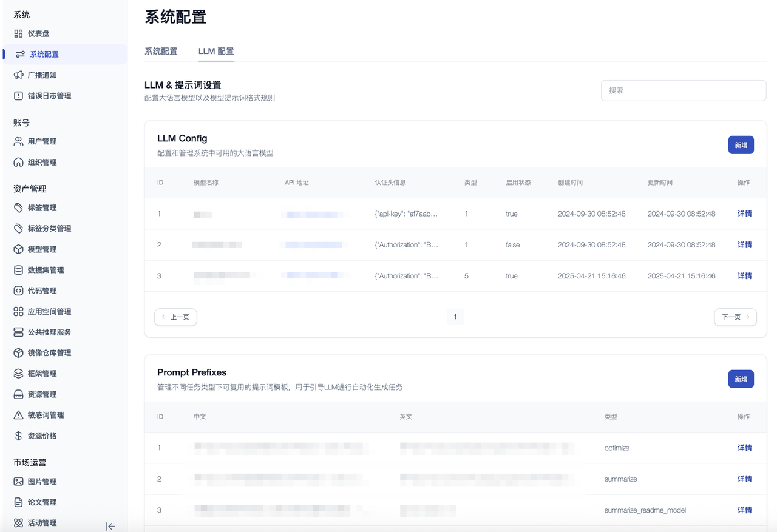Go to next page with 下一页
Viewport: 777px width, 532px height.
(735, 317)
